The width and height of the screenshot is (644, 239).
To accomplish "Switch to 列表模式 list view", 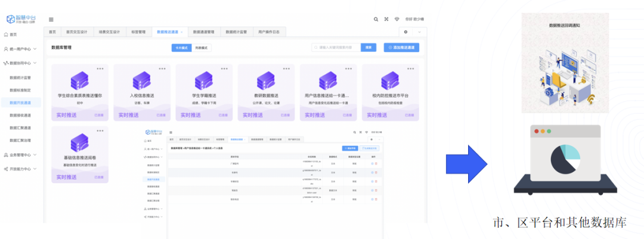I will (x=202, y=47).
